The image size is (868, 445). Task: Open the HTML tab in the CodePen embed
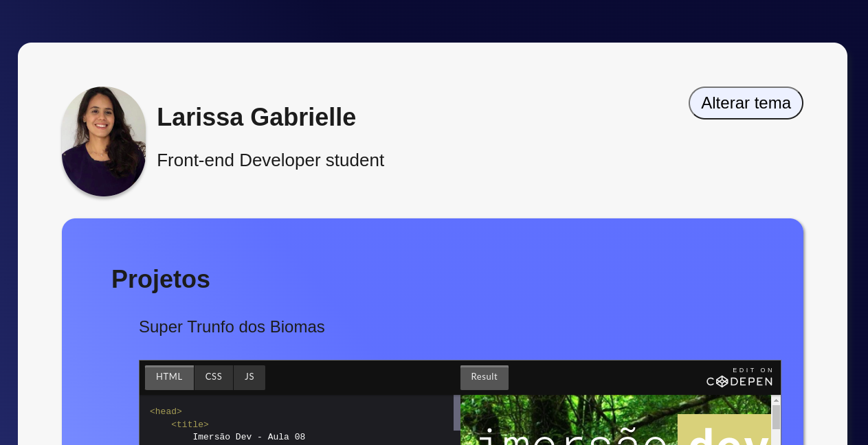(x=169, y=377)
